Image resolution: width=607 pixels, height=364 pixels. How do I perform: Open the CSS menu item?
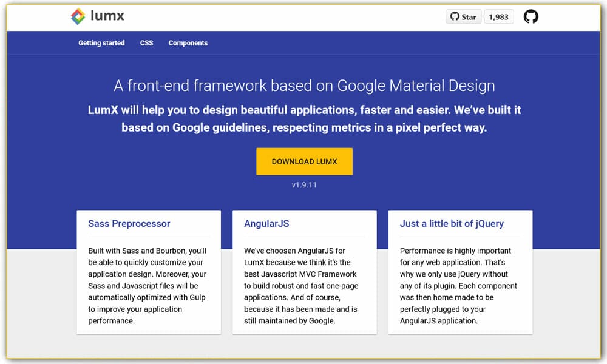146,43
